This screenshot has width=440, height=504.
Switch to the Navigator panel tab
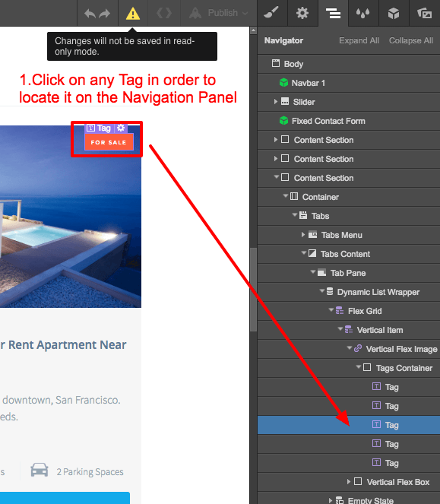[334, 13]
